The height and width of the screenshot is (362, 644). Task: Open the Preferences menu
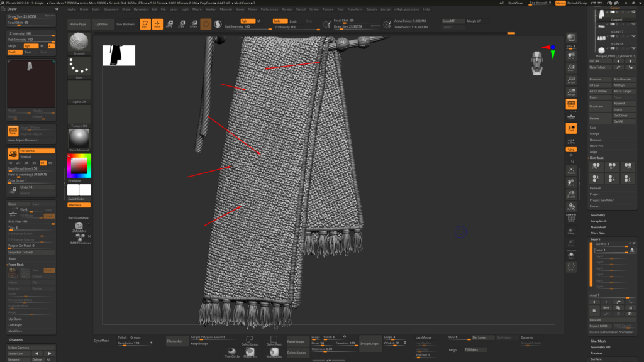(269, 9)
